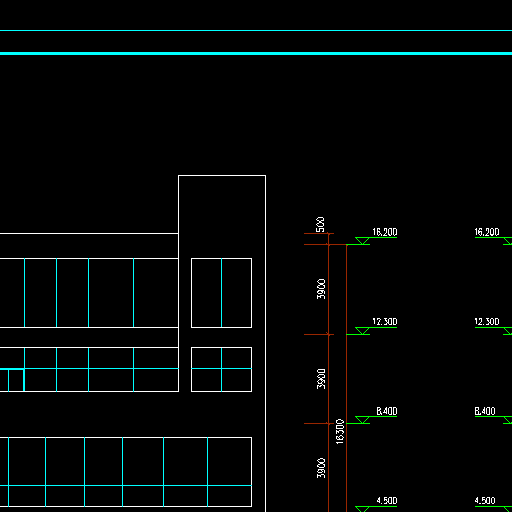This screenshot has height=512, width=512.
Task: Select the topmost 3900 dimension text
Action: click(321, 289)
